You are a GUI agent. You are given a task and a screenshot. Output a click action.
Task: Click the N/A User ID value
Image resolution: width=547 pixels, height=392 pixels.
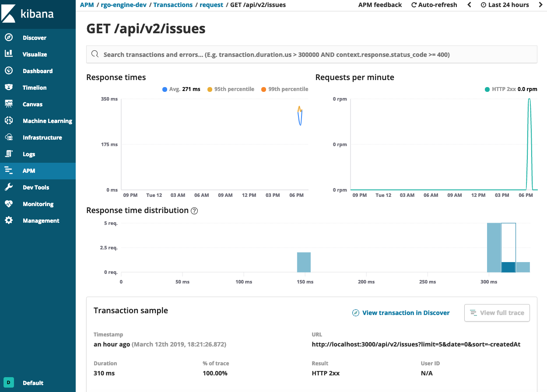(427, 373)
